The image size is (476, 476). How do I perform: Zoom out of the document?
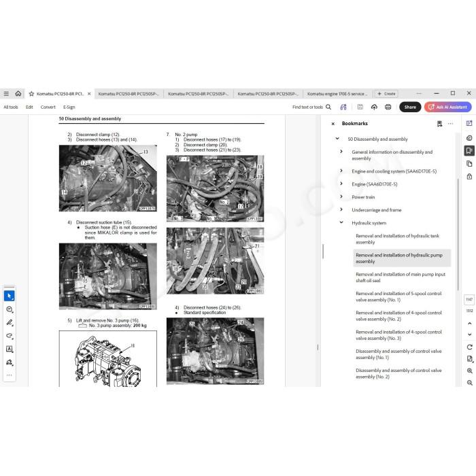coord(470,382)
